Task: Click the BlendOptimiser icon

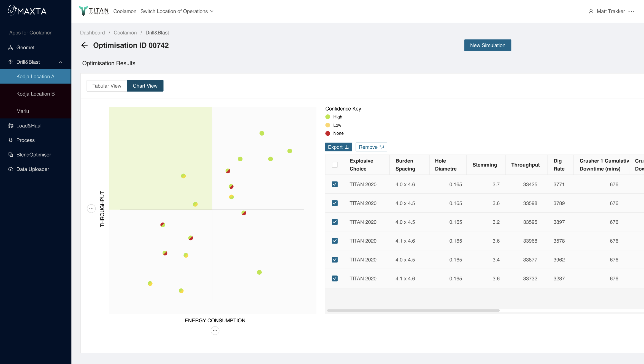Action: click(x=11, y=155)
